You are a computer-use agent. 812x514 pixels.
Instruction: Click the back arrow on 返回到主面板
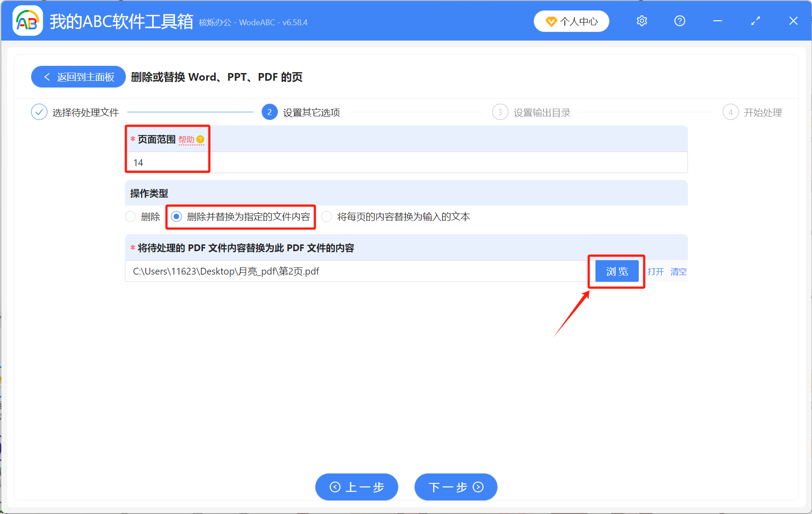click(x=47, y=77)
